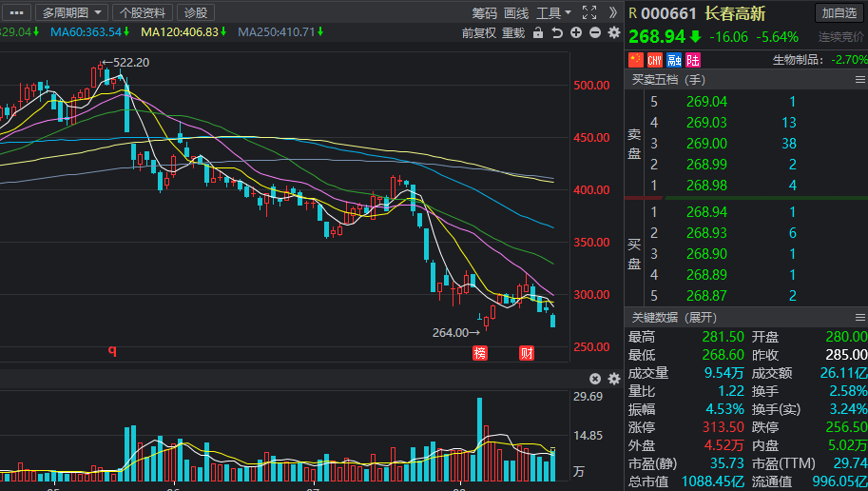This screenshot has height=491, width=868.
Task: Click the stock code 000661
Action: pyautogui.click(x=668, y=13)
